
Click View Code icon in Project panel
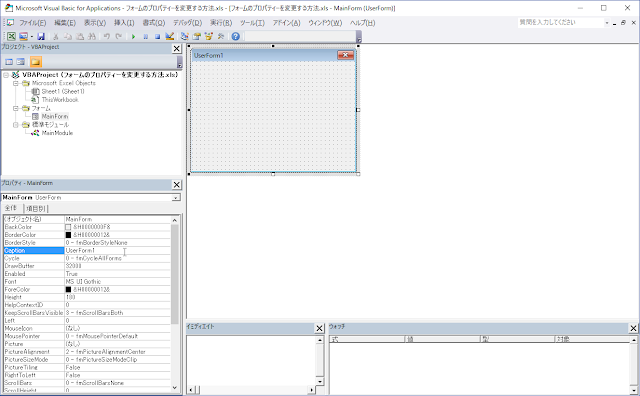pos(9,62)
